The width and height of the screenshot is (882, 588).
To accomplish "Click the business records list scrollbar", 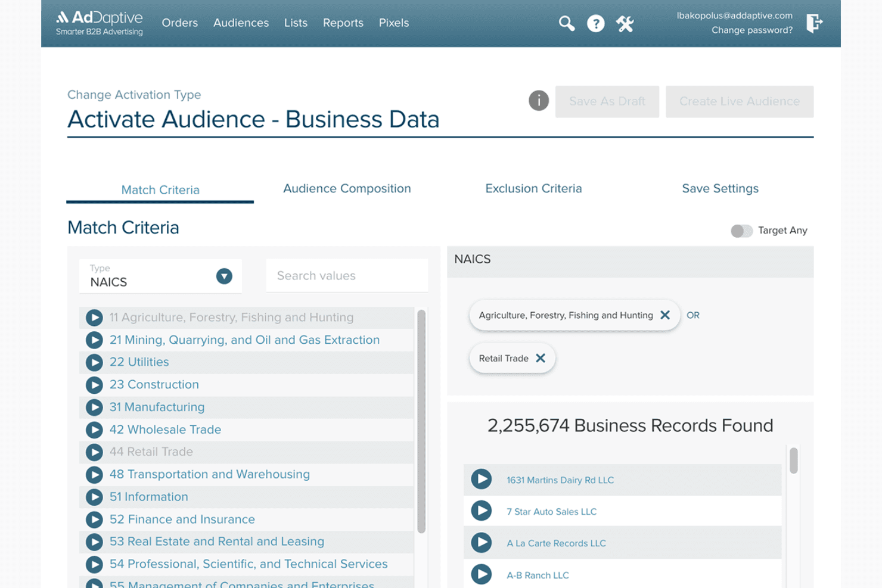I will 793,461.
